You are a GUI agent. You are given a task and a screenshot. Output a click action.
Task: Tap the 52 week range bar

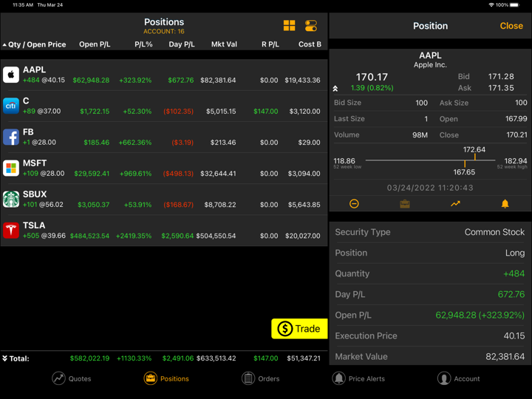tap(429, 160)
